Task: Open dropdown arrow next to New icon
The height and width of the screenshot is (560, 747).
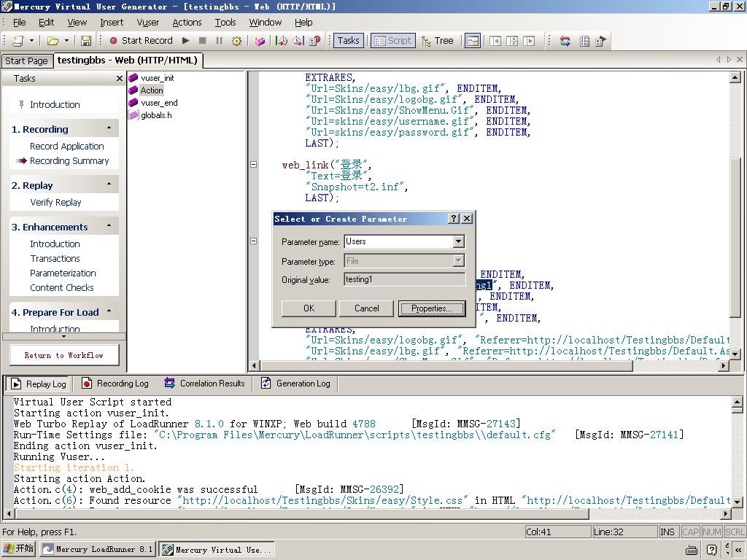Action: click(31, 41)
